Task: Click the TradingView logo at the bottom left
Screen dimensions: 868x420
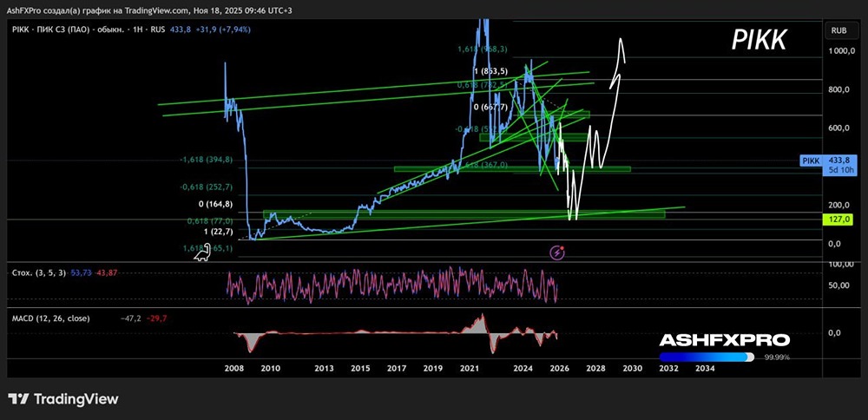Action: (x=63, y=399)
